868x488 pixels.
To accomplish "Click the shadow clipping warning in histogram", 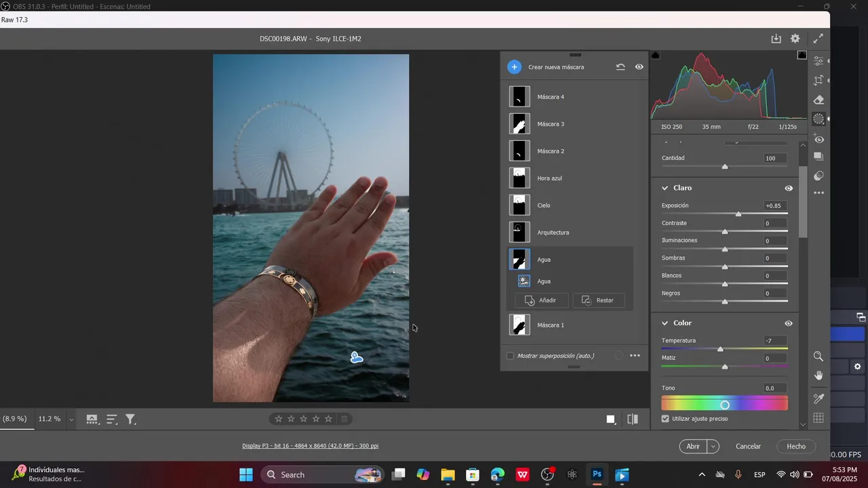I will click(656, 55).
